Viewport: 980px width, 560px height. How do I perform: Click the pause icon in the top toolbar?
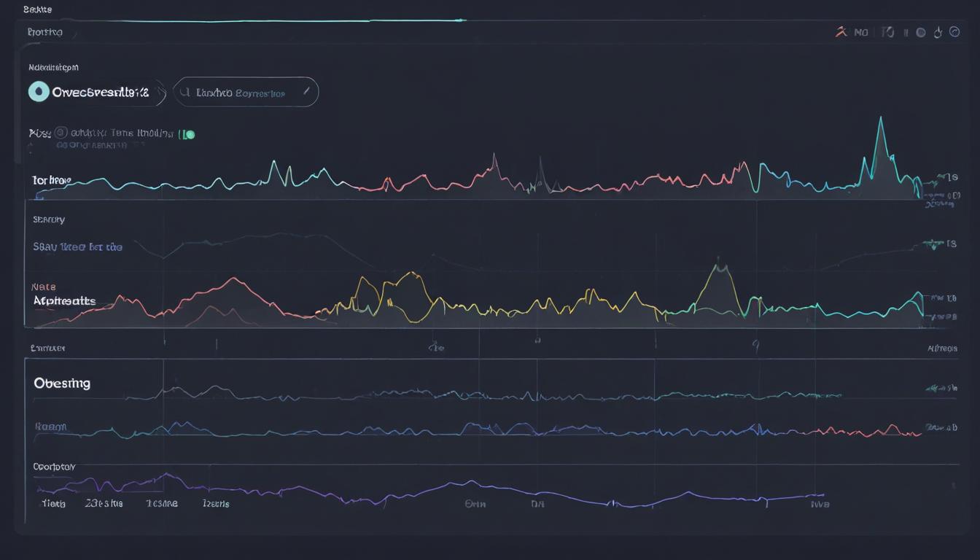coord(906,32)
